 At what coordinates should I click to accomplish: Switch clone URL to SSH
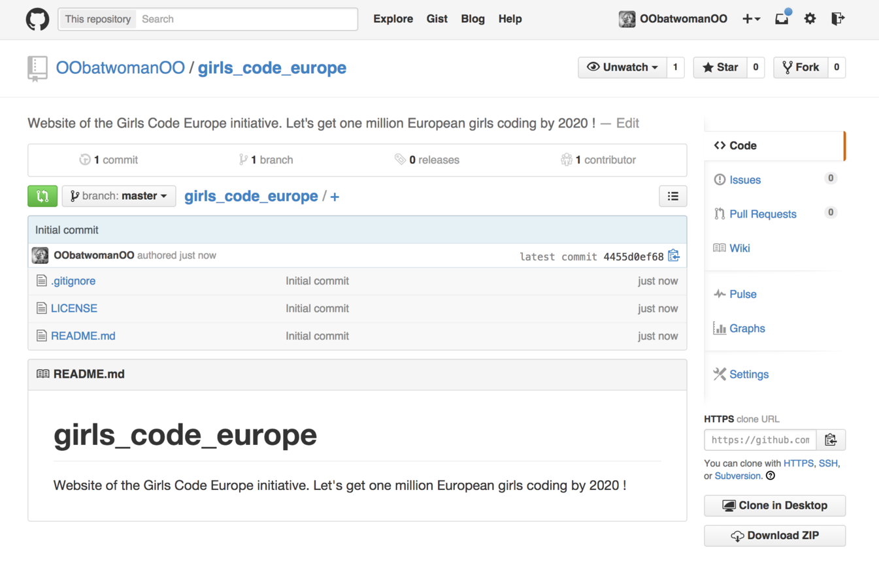pyautogui.click(x=828, y=463)
